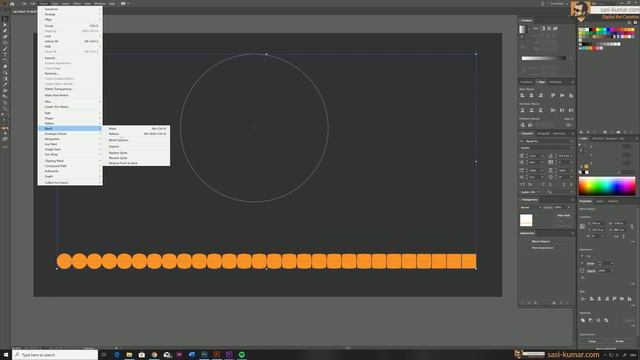Click Horizontal Align Center in Align panel
Screen dimensions: 640x360
click(531, 96)
